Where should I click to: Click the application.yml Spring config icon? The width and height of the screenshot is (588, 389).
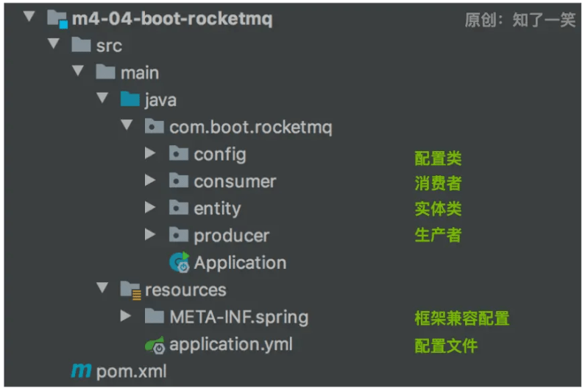(155, 345)
